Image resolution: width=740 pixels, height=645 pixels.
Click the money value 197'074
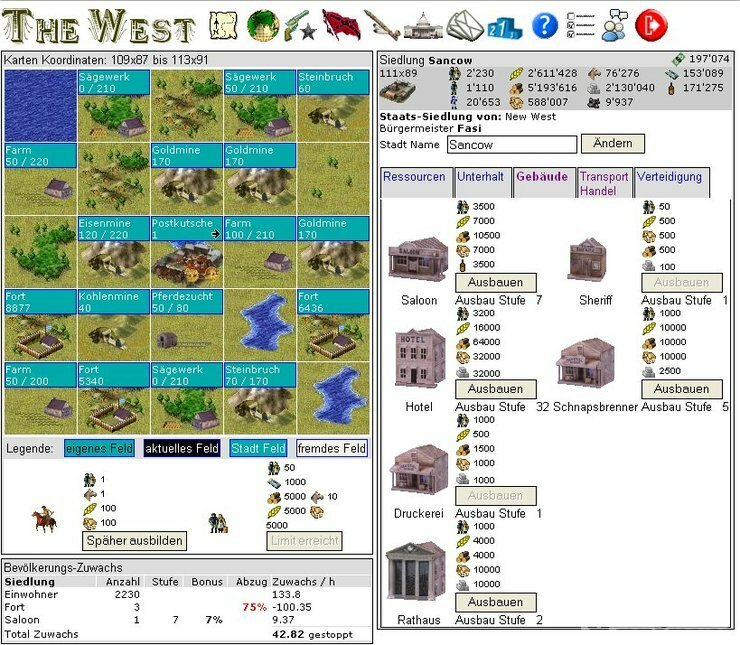[x=709, y=59]
